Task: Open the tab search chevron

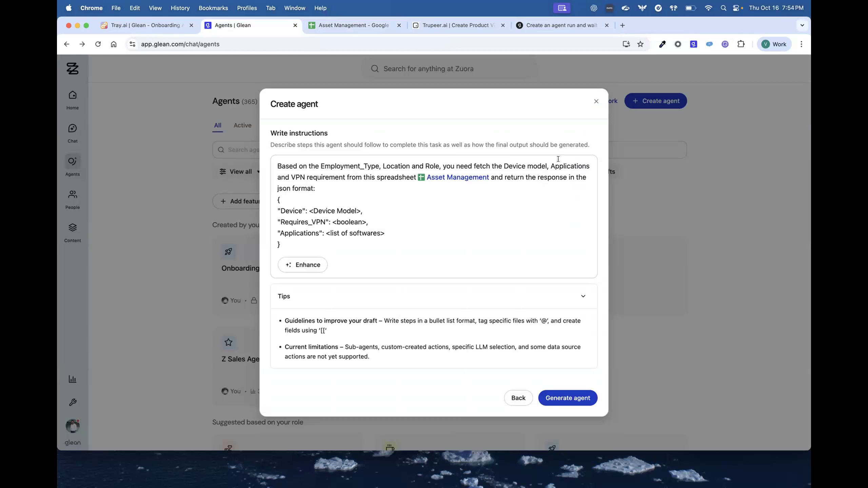Action: (x=802, y=25)
